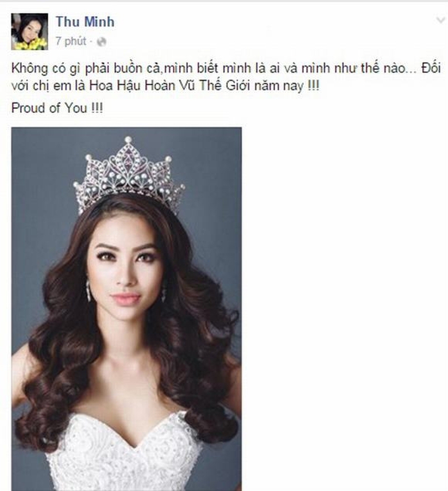Open the posted photo of crowned woman
This screenshot has width=448, height=491.
coord(126,309)
